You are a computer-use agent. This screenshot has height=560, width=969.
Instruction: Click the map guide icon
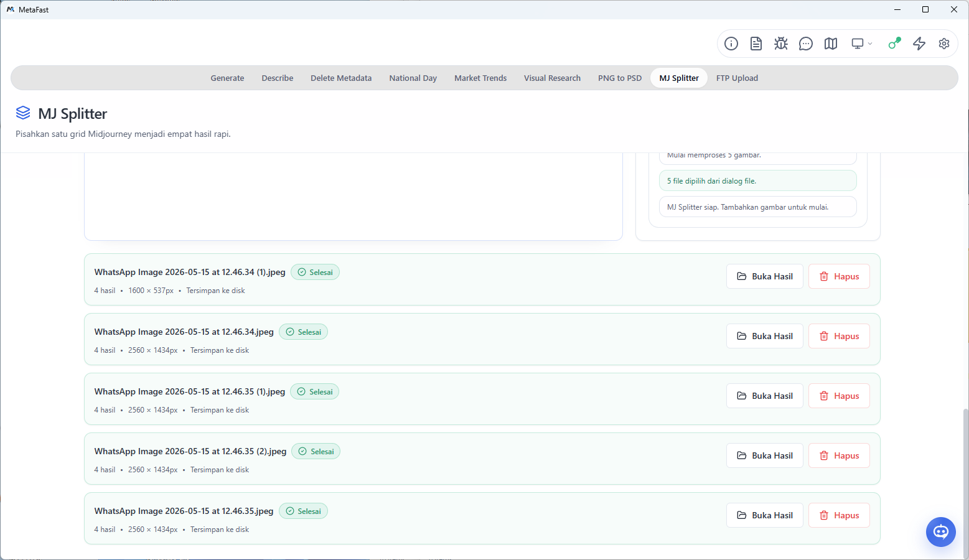(831, 44)
